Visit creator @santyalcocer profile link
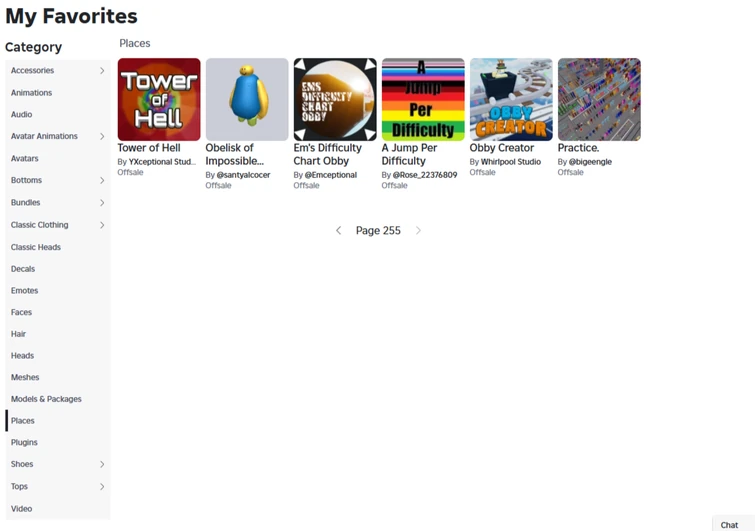The height and width of the screenshot is (531, 755). coord(243,175)
